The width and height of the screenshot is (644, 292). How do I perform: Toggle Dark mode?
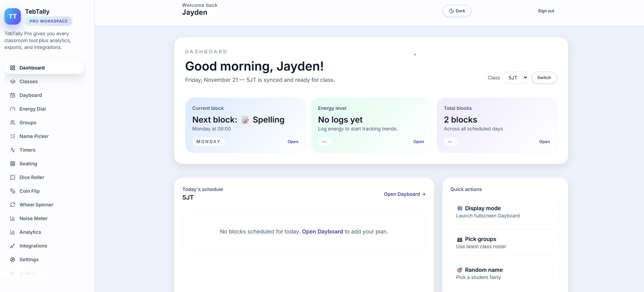457,11
